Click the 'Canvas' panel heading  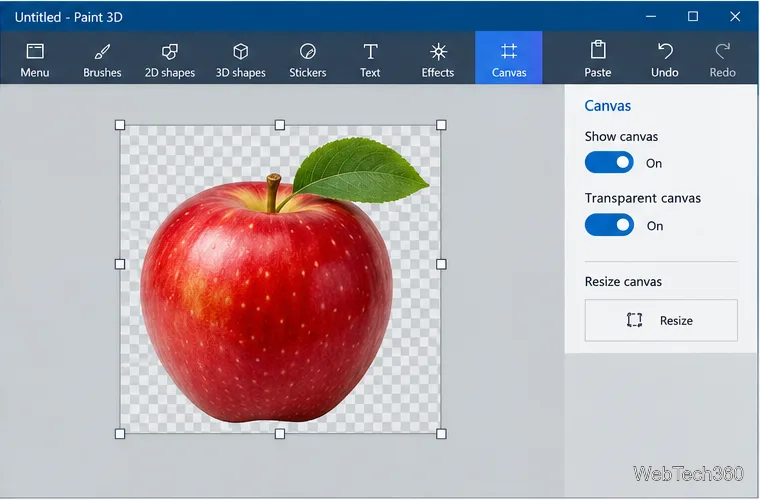(x=608, y=106)
